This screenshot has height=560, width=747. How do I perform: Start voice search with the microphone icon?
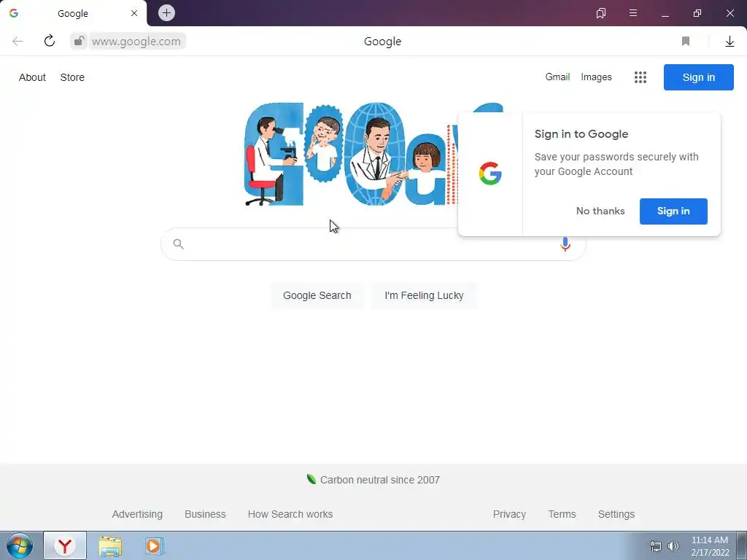pyautogui.click(x=565, y=244)
